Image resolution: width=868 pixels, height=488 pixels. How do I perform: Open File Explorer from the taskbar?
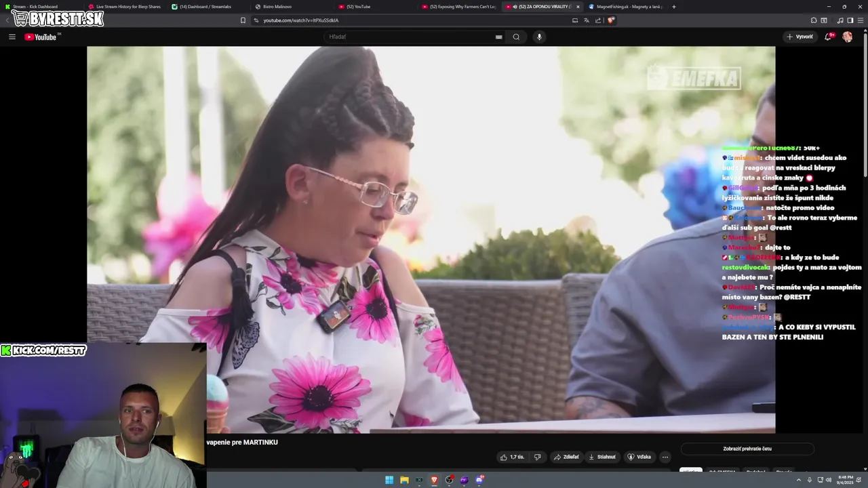404,480
